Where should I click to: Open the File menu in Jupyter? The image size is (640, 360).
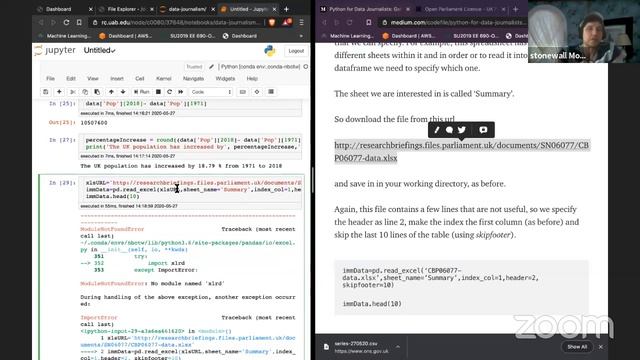(50, 78)
